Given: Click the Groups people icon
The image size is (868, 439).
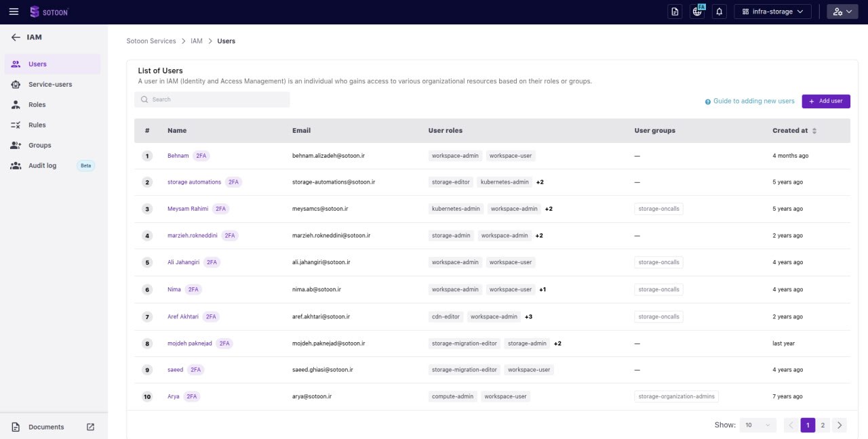Looking at the screenshot, I should coord(16,146).
